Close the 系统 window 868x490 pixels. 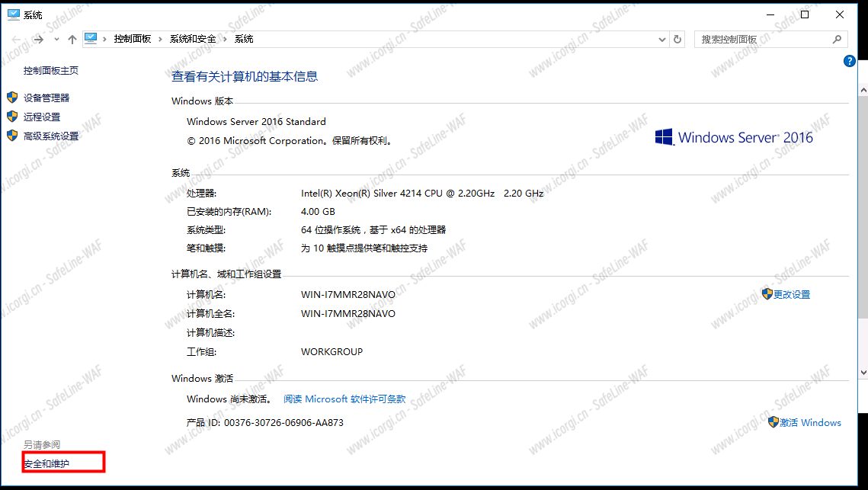[x=839, y=15]
